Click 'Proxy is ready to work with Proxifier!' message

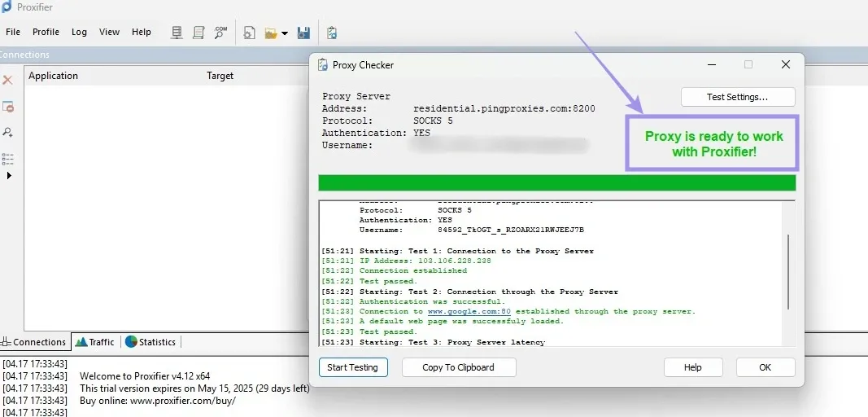point(714,143)
